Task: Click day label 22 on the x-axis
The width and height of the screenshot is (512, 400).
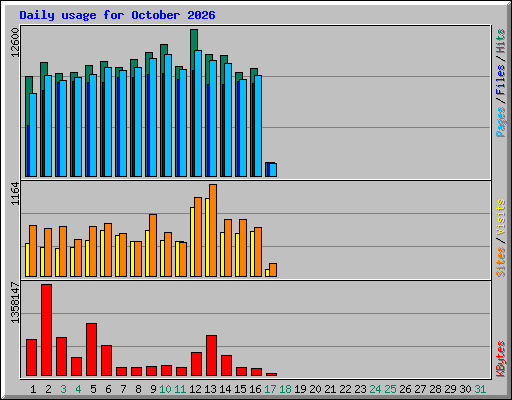Action: (x=345, y=389)
